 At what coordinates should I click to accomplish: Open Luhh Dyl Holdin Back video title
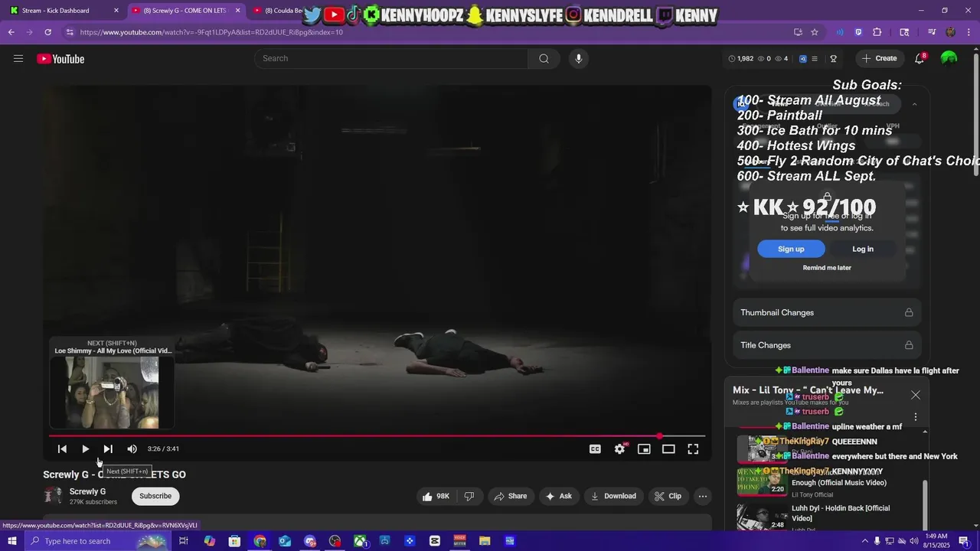click(x=841, y=514)
